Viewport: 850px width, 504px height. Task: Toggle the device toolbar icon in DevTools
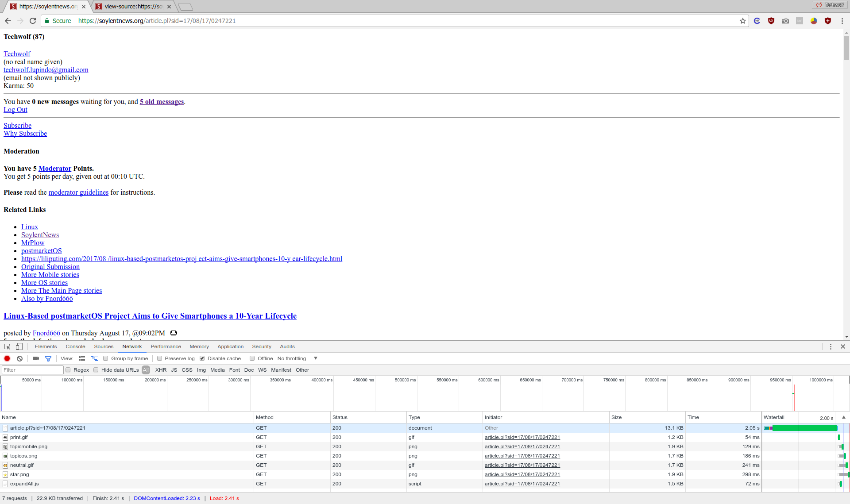[x=19, y=346]
